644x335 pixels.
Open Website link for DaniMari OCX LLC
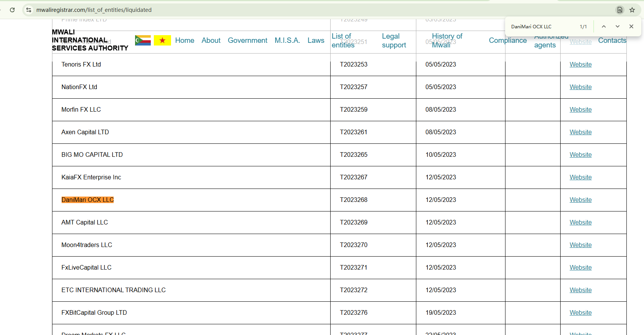click(580, 200)
